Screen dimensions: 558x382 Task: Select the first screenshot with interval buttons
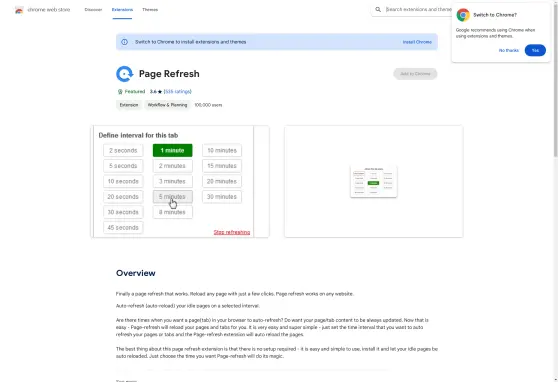180,181
